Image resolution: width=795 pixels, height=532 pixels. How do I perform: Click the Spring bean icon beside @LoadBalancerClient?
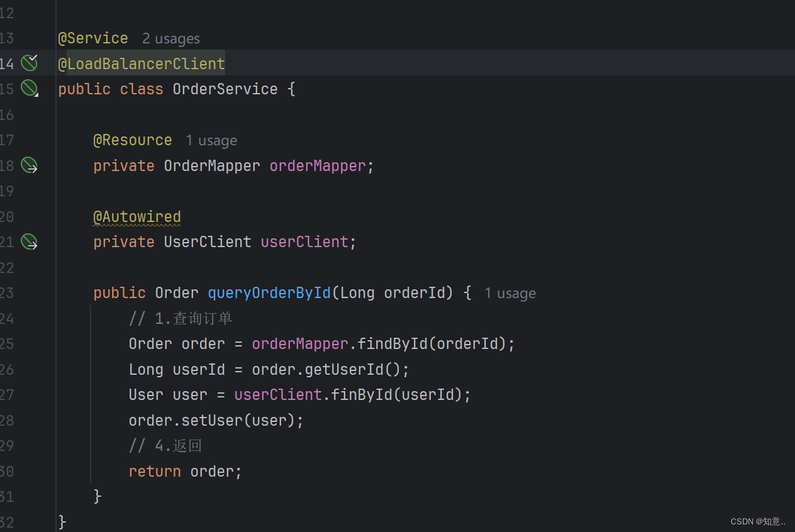coord(29,62)
